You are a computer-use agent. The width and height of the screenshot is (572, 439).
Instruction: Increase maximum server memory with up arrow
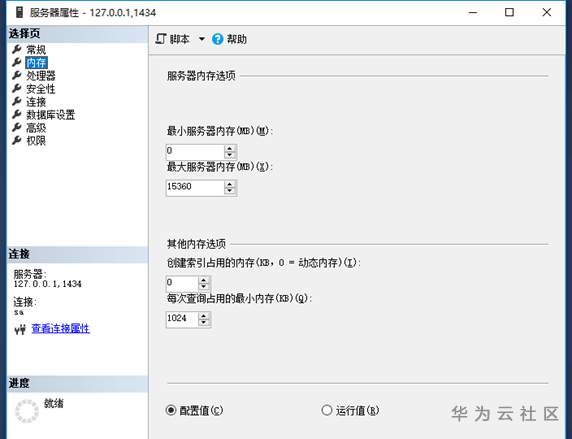(230, 184)
